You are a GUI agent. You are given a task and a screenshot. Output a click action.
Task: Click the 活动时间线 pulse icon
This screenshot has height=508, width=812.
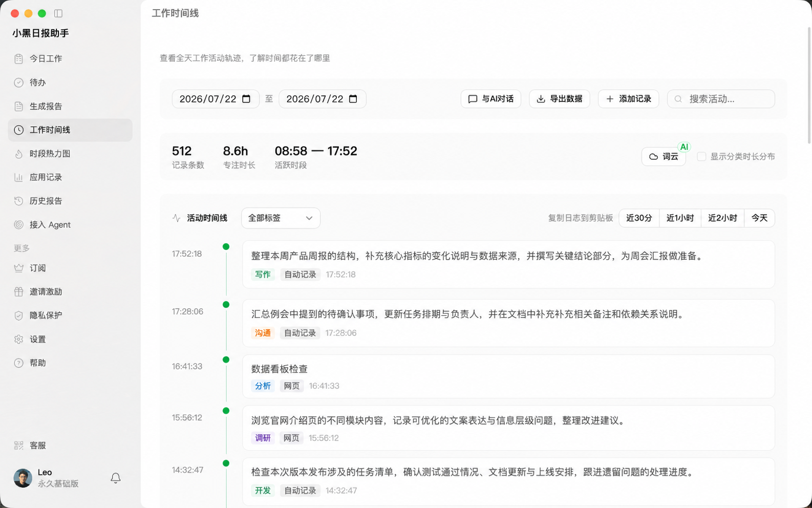[177, 218]
